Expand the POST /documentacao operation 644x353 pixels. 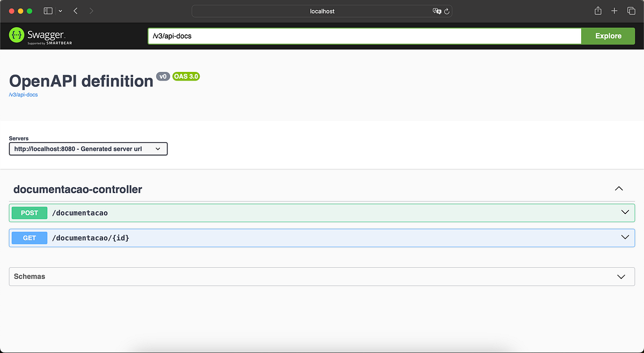624,212
